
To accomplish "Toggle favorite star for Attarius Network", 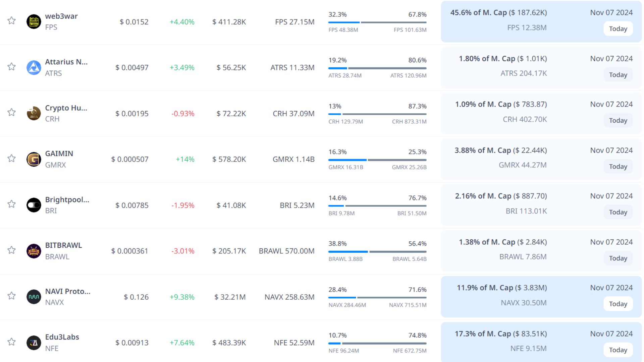I will [11, 66].
